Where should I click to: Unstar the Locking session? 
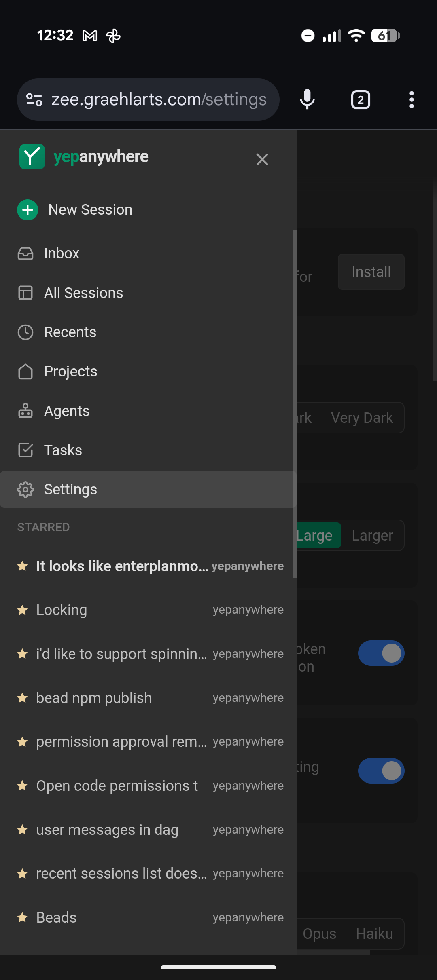[x=23, y=610]
